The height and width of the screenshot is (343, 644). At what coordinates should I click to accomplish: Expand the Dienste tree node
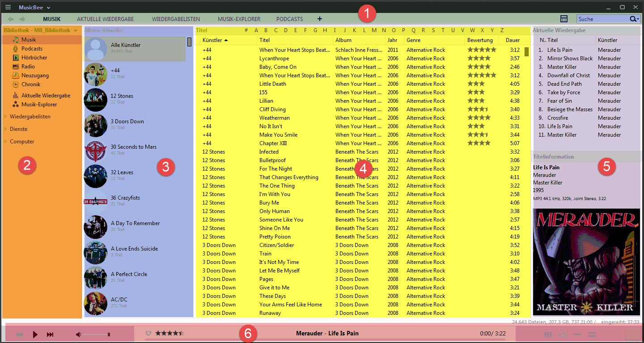(6, 129)
